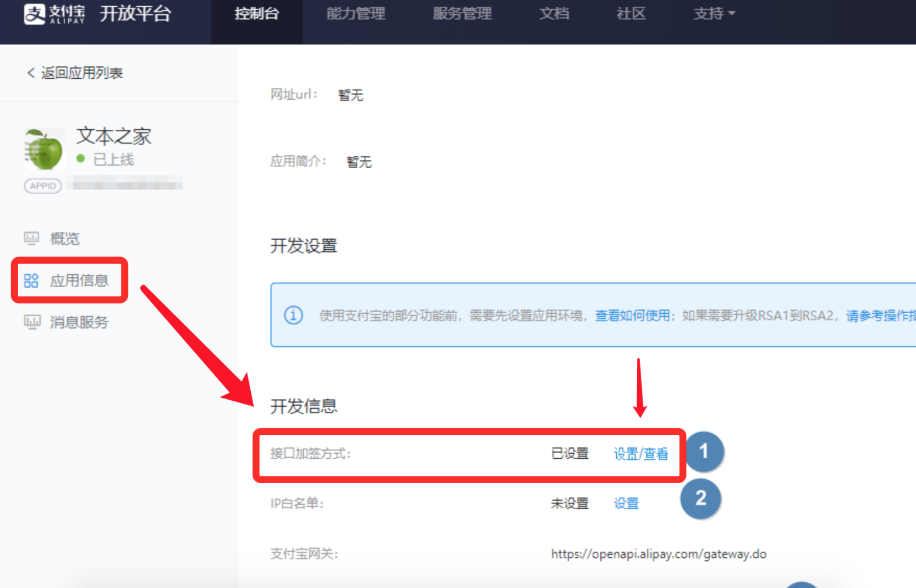Click the 应用简介 label
This screenshot has width=916, height=588.
point(297,161)
